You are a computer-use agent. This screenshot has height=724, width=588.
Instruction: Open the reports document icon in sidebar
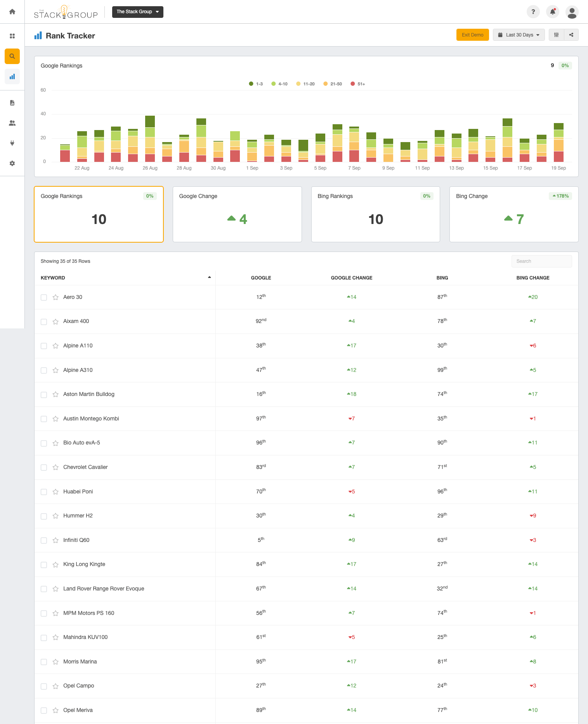[x=12, y=103]
